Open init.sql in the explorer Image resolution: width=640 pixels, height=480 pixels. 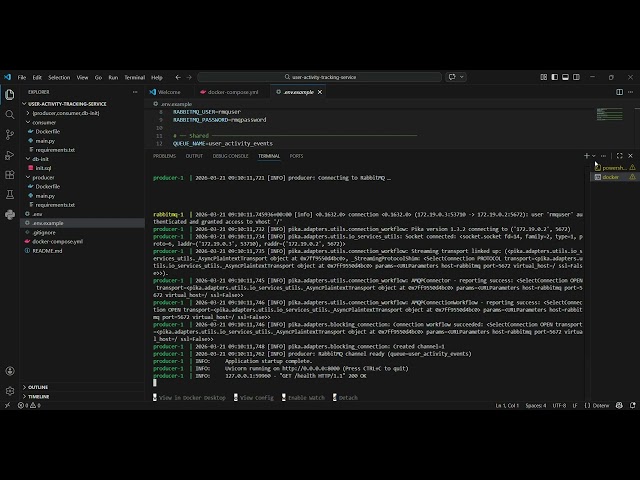click(x=82, y=168)
